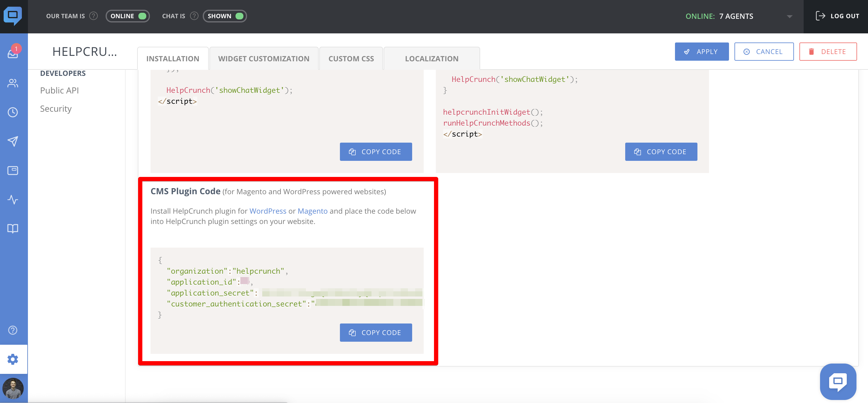Open the Magento plugin link

point(312,211)
